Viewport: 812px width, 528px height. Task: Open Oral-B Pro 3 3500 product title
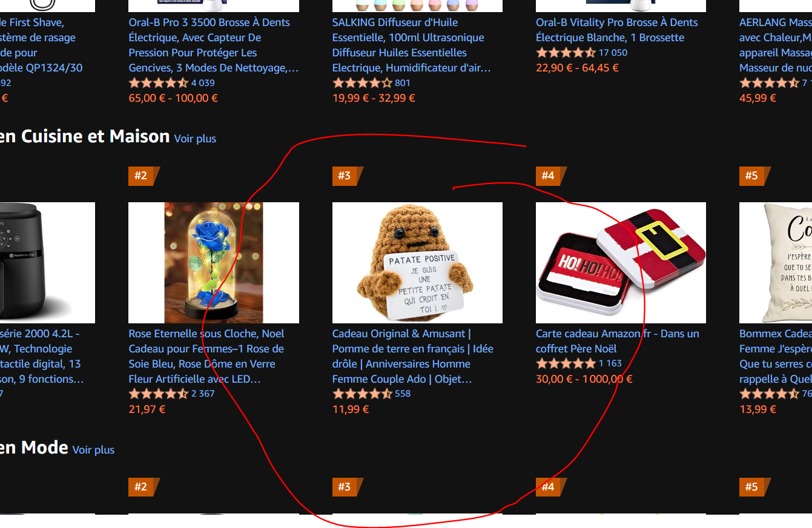click(x=214, y=45)
